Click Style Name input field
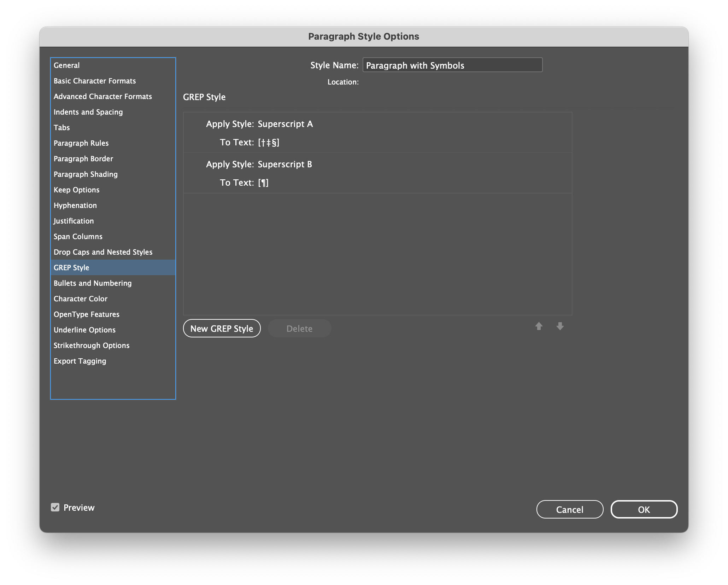This screenshot has height=585, width=728. [453, 64]
